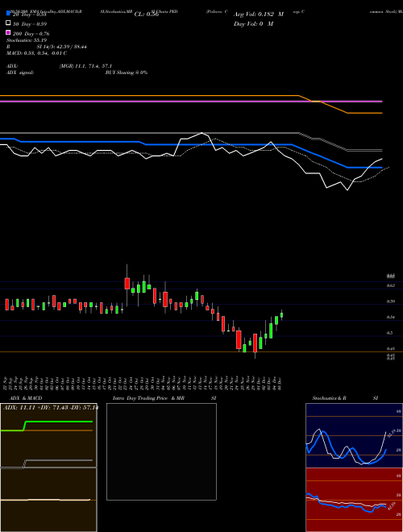The width and height of the screenshot is (403, 532).
Task: Click the 0.5 price axis label
Action: (x=391, y=333)
